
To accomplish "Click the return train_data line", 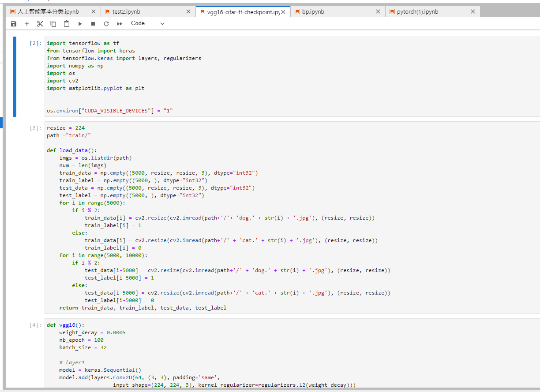I will (x=143, y=308).
